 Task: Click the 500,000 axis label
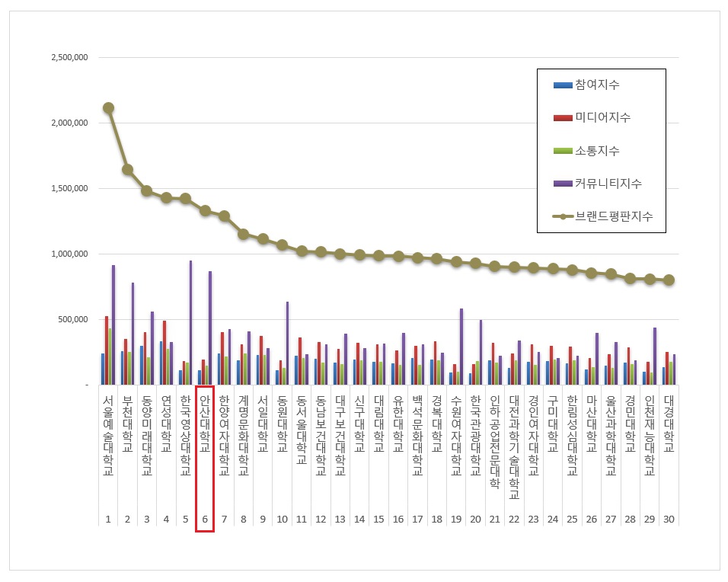tap(72, 319)
